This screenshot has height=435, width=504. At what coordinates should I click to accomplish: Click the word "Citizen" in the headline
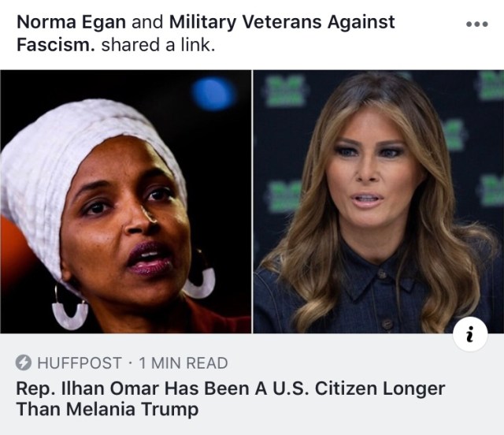pyautogui.click(x=346, y=389)
